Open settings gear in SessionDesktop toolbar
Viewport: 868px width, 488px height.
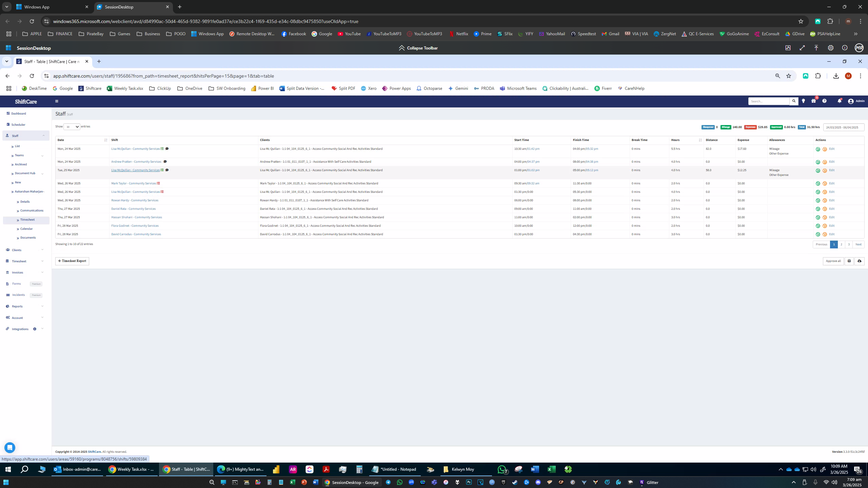click(x=830, y=48)
